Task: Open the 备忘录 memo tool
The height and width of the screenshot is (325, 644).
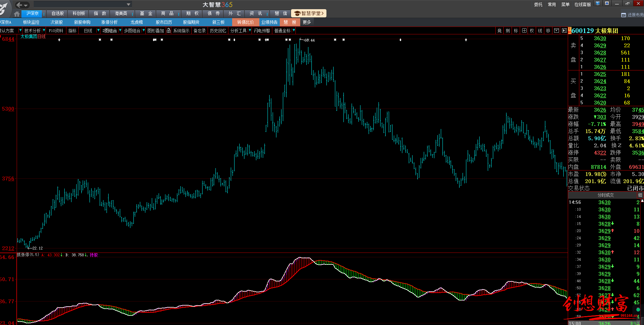Action: coord(199,31)
